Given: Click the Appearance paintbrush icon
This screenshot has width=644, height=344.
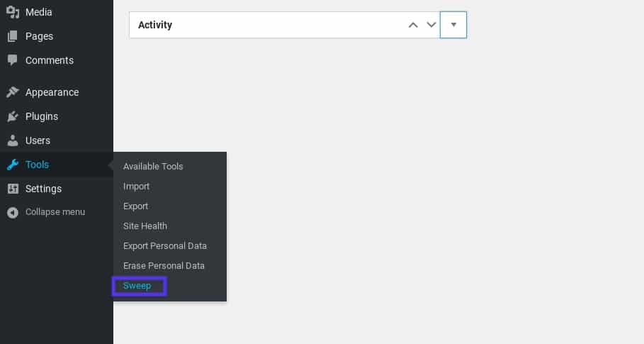Looking at the screenshot, I should coord(12,92).
